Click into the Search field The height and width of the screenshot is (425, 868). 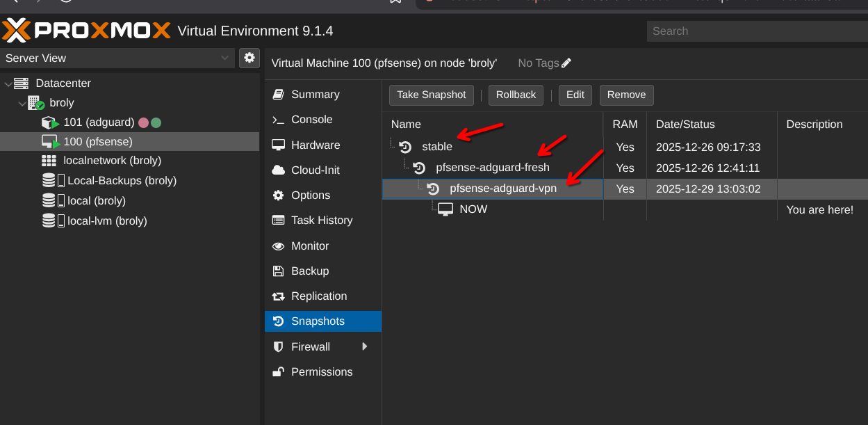[758, 31]
